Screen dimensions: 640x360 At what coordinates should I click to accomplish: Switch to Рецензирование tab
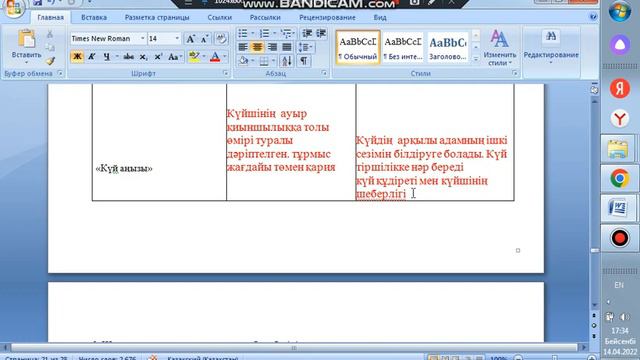(327, 18)
